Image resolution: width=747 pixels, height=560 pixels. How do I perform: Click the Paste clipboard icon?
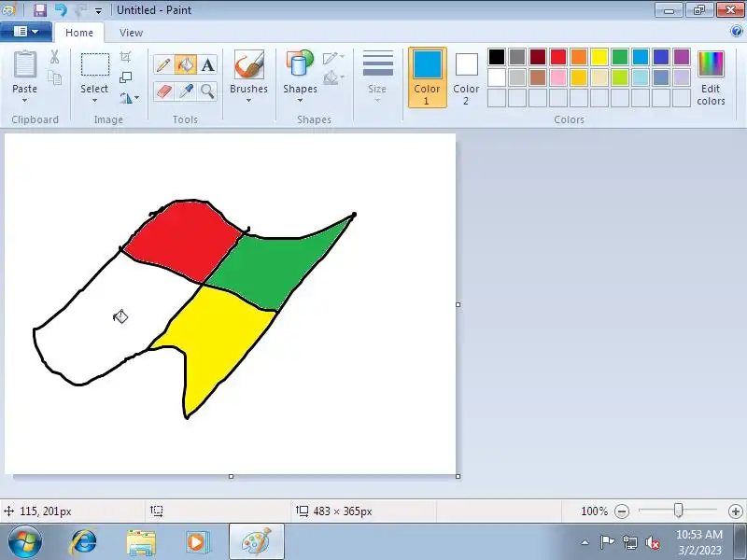click(x=24, y=64)
